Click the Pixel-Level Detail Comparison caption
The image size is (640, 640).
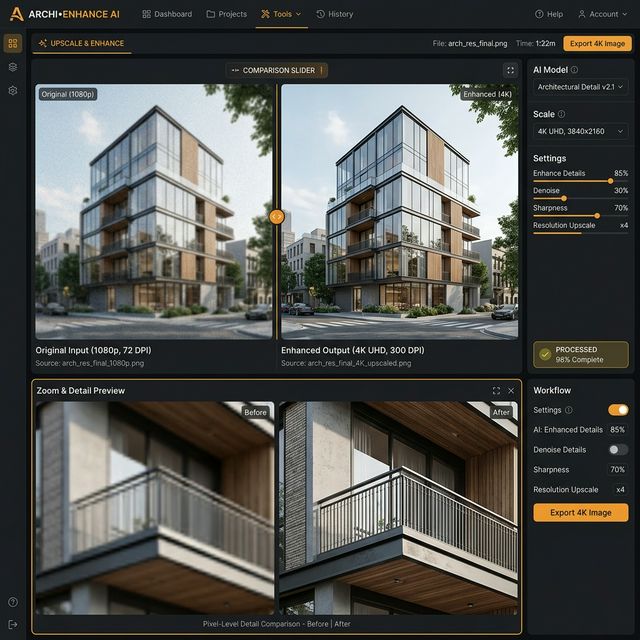276,624
